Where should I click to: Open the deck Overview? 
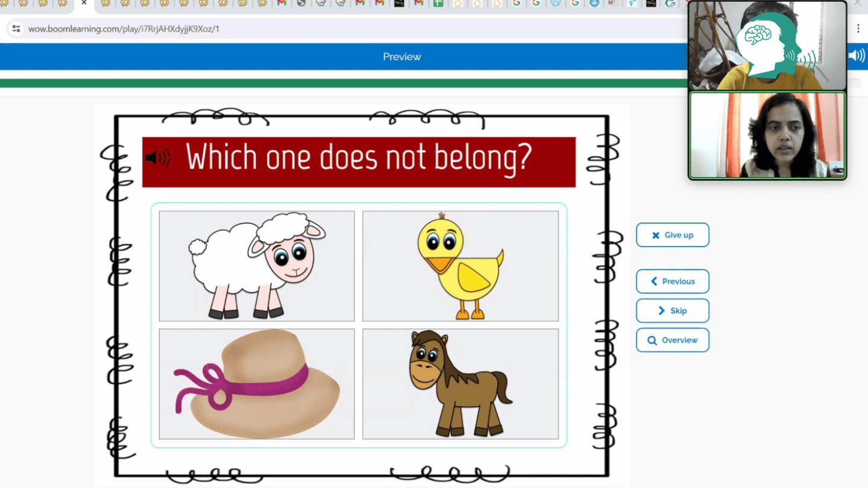coord(672,340)
